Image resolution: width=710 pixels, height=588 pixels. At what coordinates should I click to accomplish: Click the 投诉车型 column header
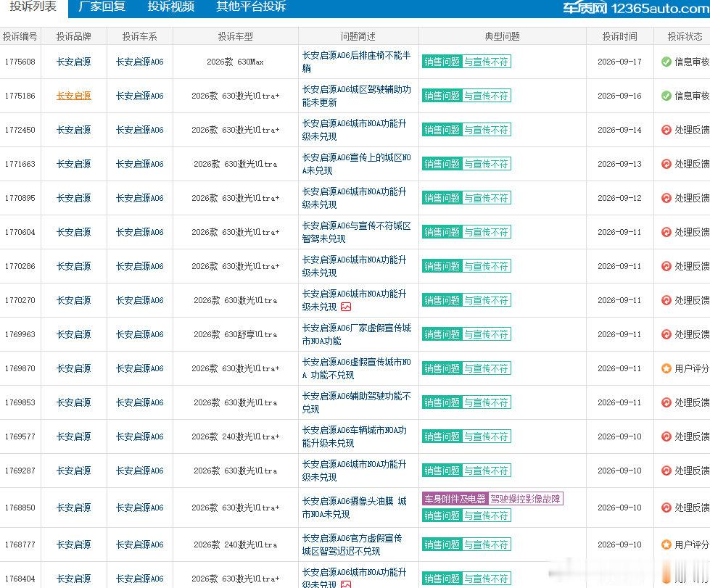(x=236, y=36)
